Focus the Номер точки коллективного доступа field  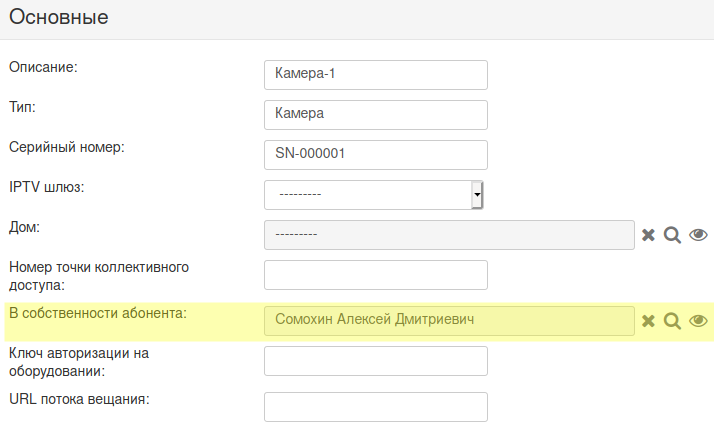click(x=376, y=275)
